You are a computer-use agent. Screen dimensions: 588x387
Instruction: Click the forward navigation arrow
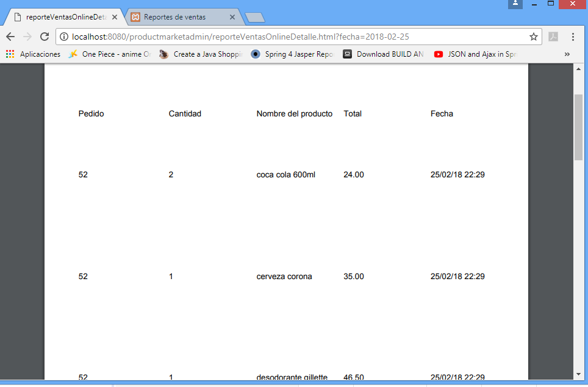[27, 37]
